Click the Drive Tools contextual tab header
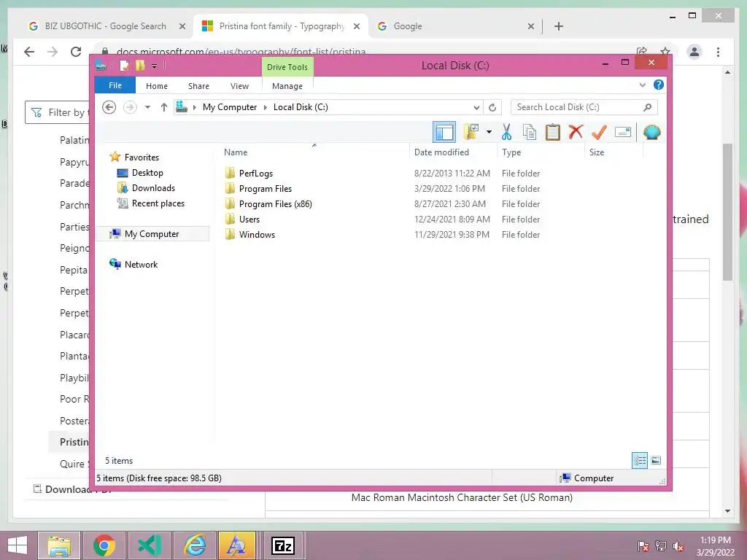 coord(287,66)
